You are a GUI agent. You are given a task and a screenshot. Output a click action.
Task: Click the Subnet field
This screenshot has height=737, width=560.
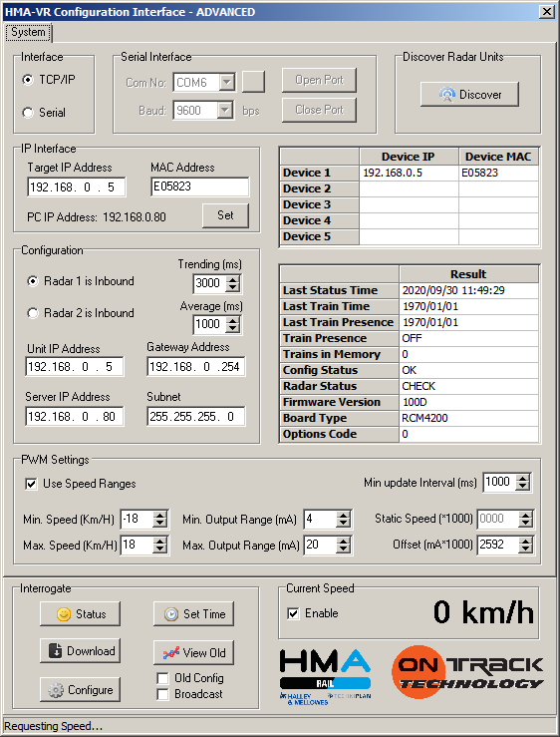click(196, 417)
